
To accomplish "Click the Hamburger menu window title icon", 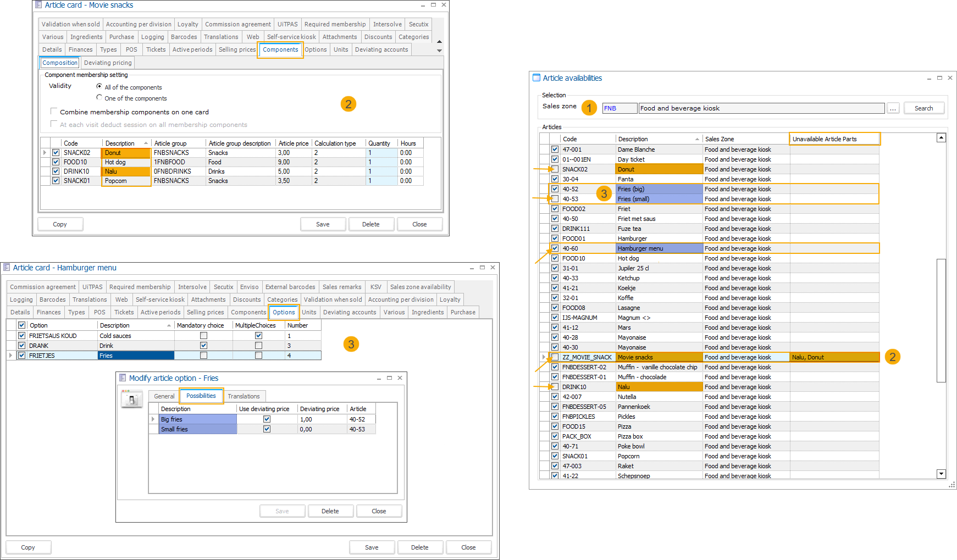I will pos(7,268).
